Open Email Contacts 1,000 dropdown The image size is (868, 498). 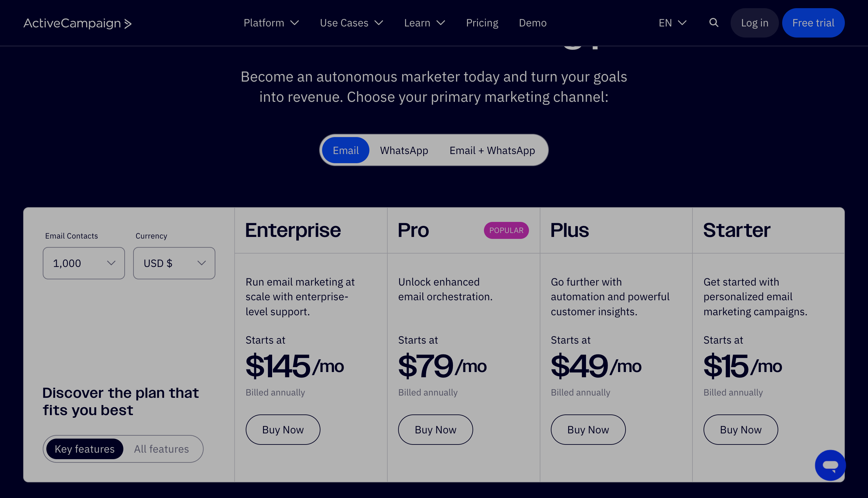pyautogui.click(x=84, y=263)
